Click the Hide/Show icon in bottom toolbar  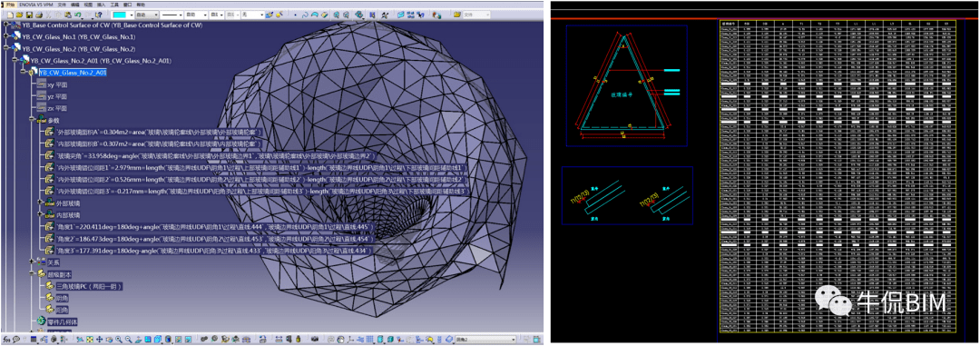(177, 339)
